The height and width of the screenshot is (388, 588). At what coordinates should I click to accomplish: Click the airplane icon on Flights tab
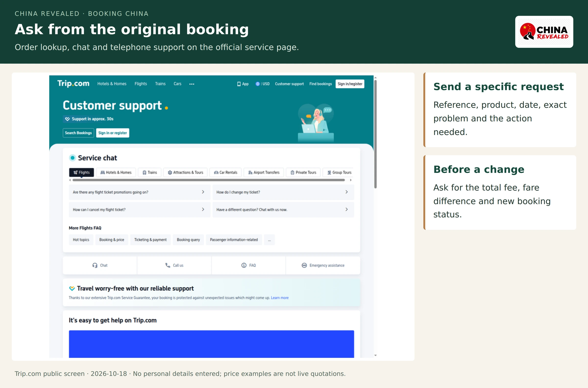point(75,172)
